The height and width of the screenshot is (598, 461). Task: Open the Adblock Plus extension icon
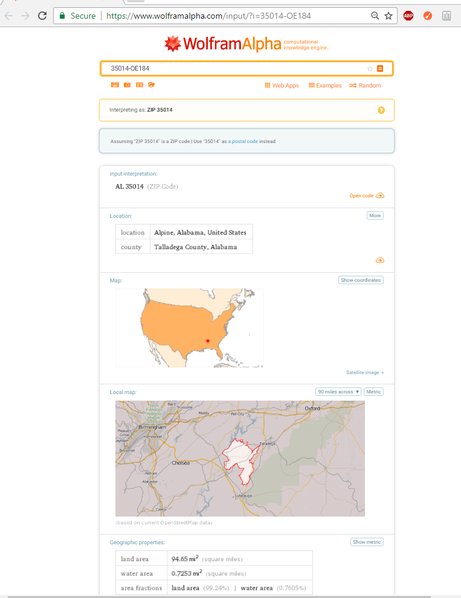coord(408,16)
